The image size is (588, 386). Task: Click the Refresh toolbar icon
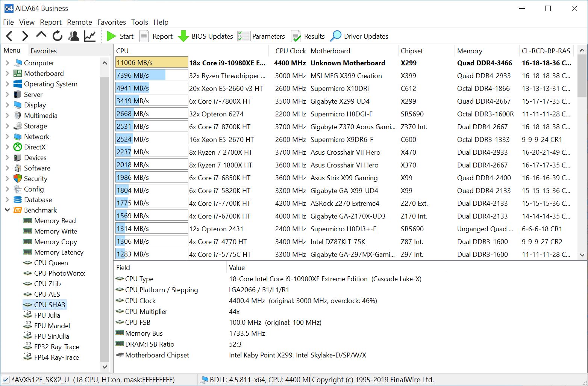58,36
